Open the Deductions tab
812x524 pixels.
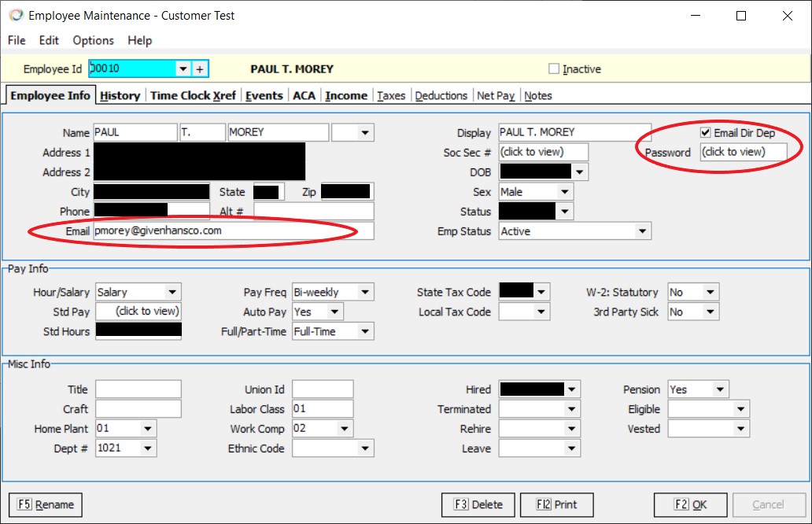click(441, 95)
